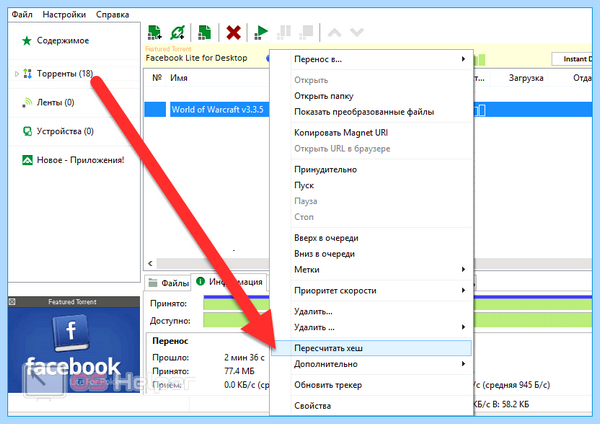Select Устройства (0) in the sidebar
The width and height of the screenshot is (600, 424).
point(65,131)
